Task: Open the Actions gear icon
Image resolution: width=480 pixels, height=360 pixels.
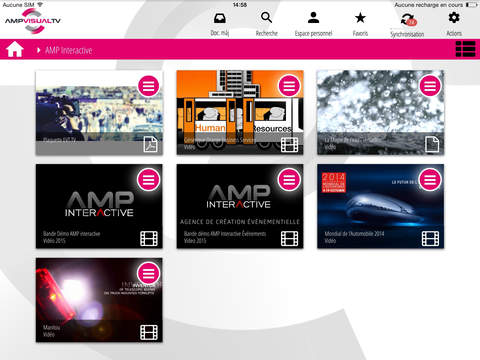Action: pos(454,17)
